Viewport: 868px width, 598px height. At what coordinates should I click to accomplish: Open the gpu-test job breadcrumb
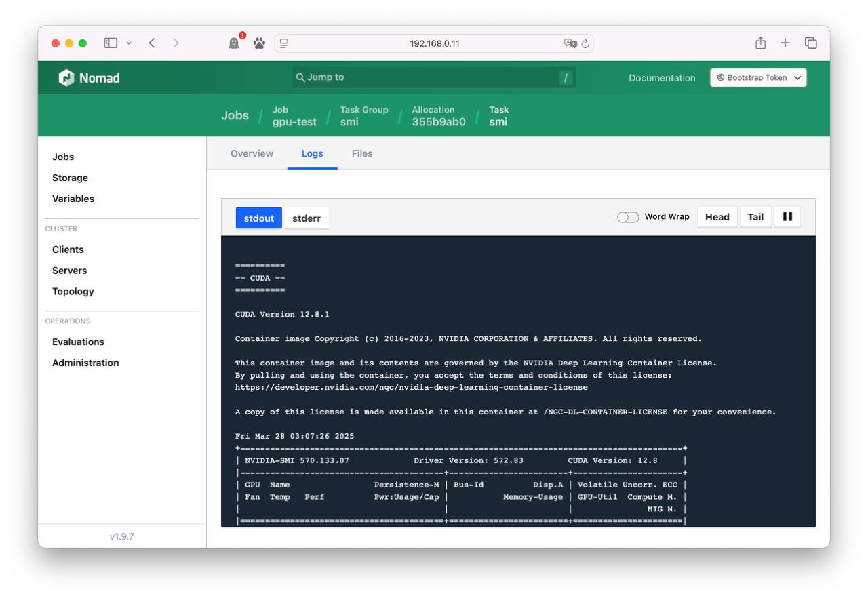[294, 116]
